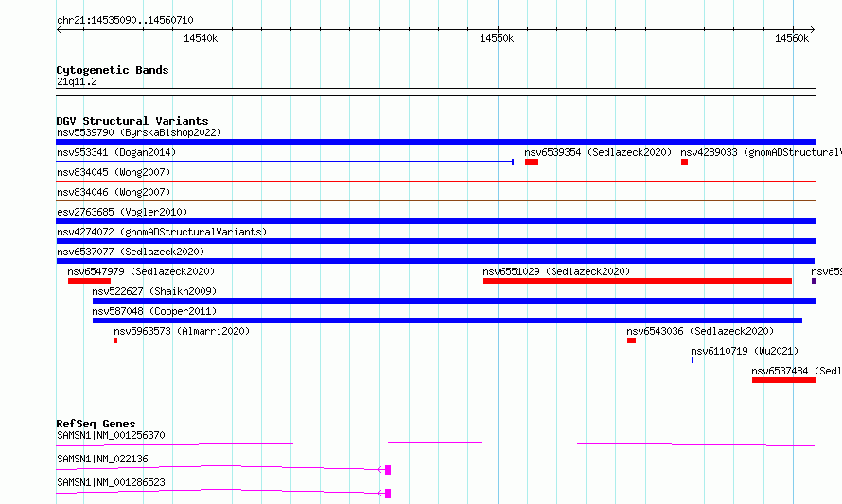Open nsv6537077 (Sedlazeck2020) label
842x504 pixels.
click(x=131, y=252)
